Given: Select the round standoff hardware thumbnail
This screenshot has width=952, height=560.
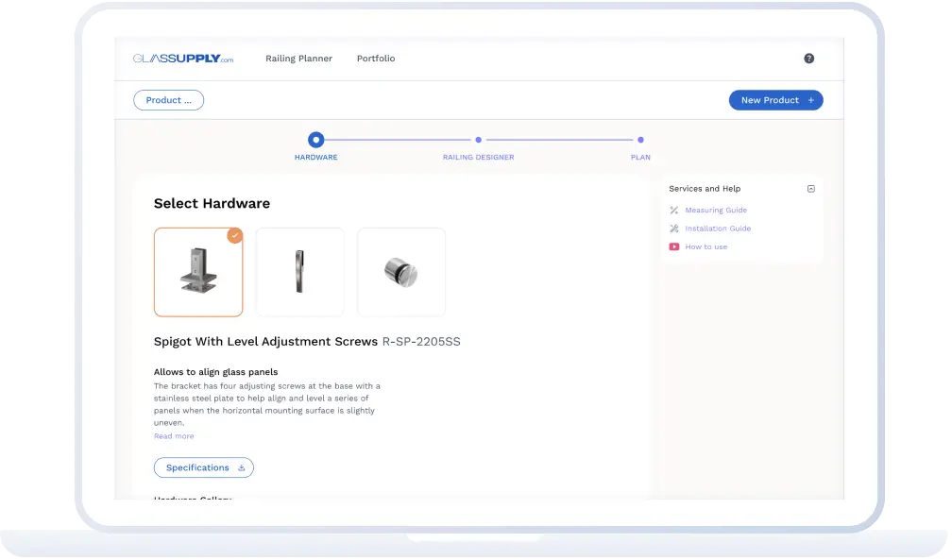Looking at the screenshot, I should [x=401, y=272].
